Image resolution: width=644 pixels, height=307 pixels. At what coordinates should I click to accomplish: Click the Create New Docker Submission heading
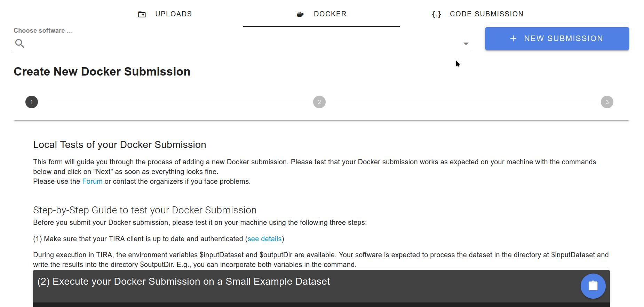click(x=102, y=72)
